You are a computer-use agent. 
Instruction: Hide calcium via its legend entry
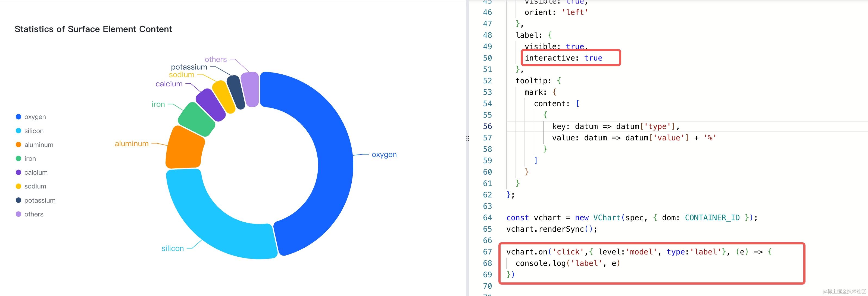click(x=36, y=172)
